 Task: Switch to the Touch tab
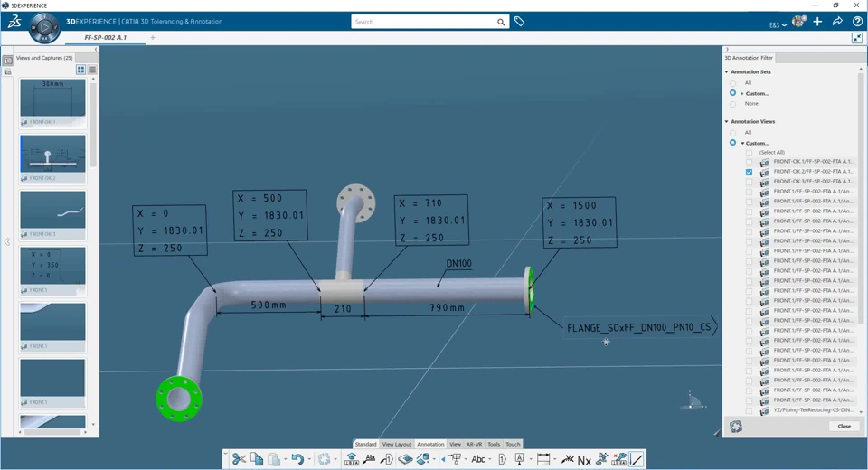(513, 444)
